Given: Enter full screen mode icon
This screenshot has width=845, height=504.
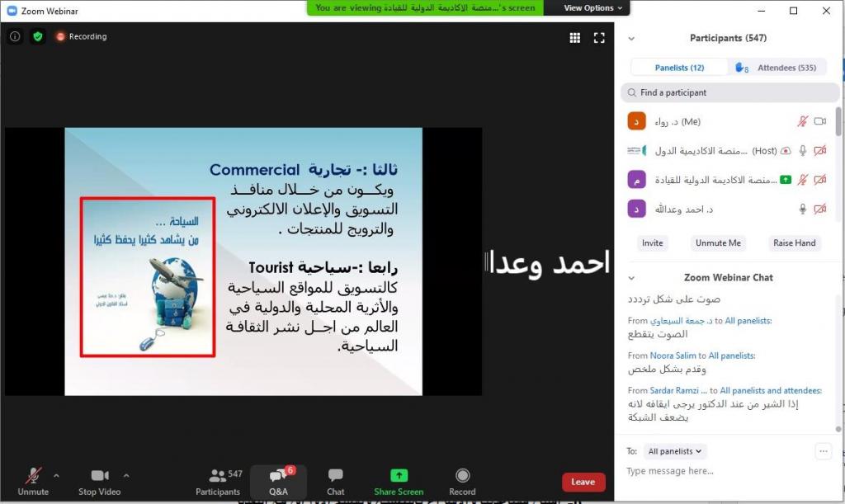Looking at the screenshot, I should coord(599,37).
